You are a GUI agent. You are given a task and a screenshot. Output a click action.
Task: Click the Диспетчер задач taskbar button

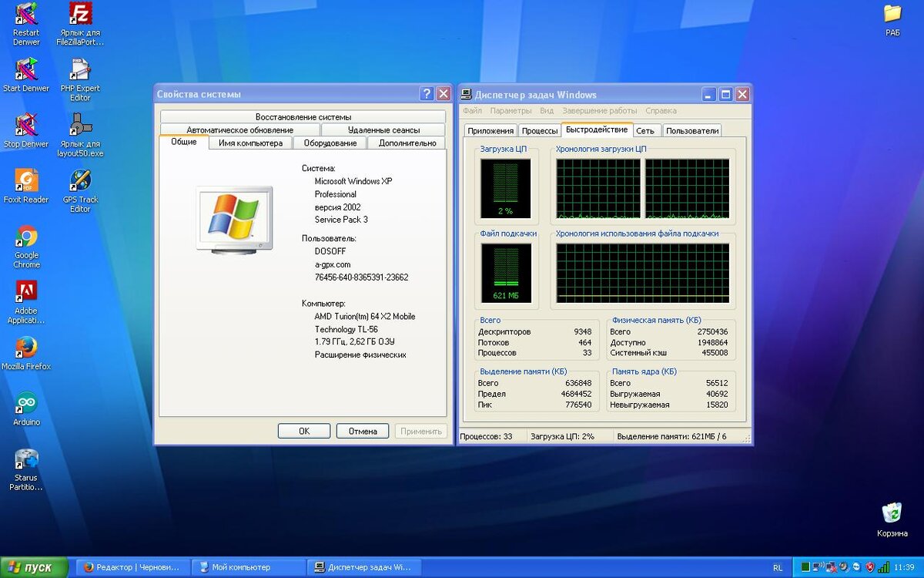(364, 567)
